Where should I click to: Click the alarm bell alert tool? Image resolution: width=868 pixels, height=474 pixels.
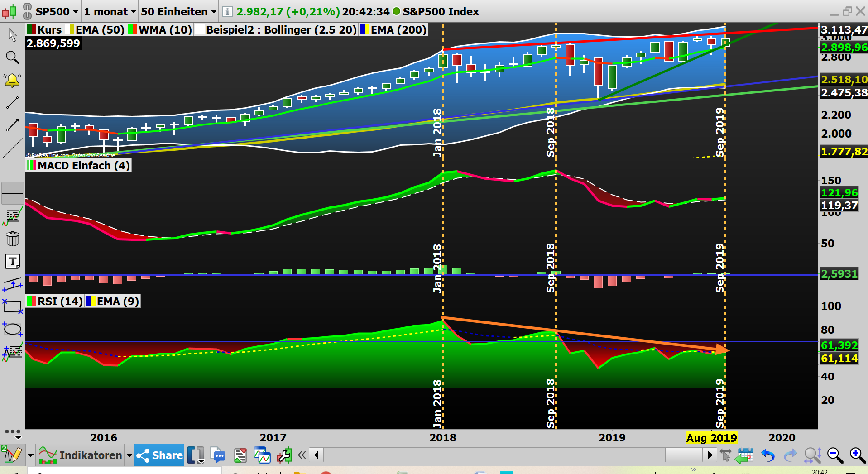coord(12,80)
